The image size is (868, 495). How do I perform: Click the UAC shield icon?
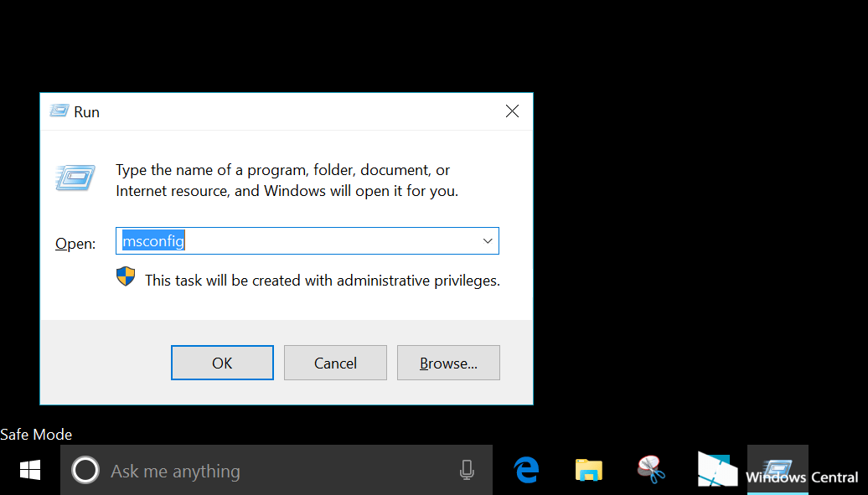pyautogui.click(x=126, y=276)
